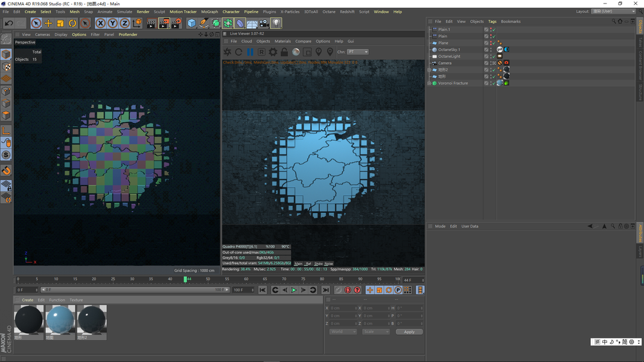Image resolution: width=644 pixels, height=362 pixels.
Task: Play the animation forwards
Action: [294, 290]
